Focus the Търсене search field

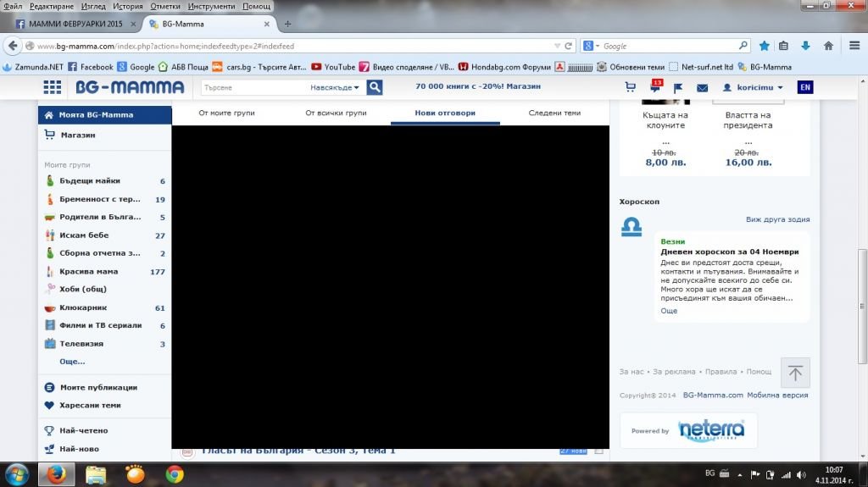pos(253,87)
